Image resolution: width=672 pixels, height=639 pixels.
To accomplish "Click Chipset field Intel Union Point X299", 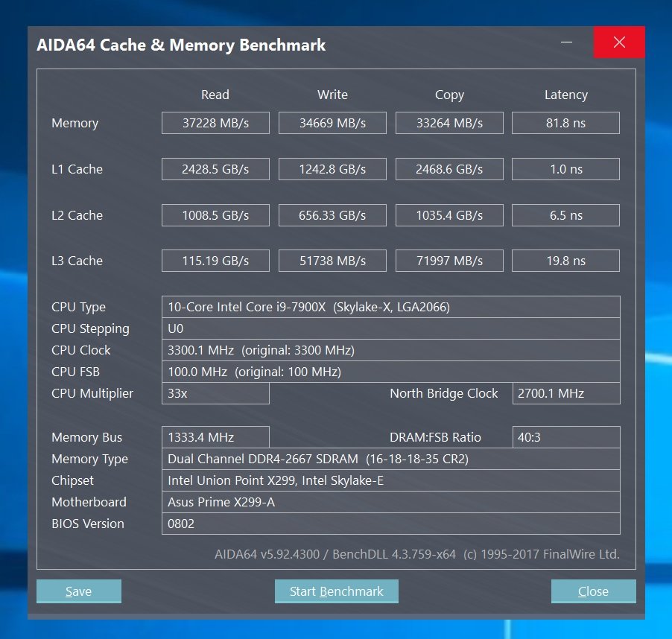I will [391, 480].
